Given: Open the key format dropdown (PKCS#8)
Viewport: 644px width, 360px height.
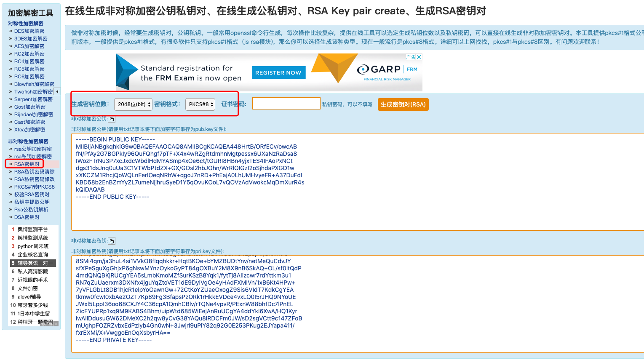Looking at the screenshot, I should tap(200, 104).
